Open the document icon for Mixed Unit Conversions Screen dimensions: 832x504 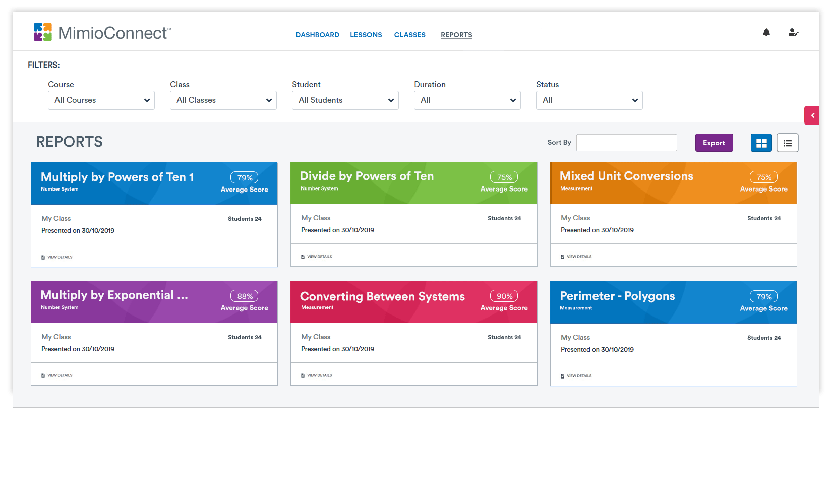562,257
